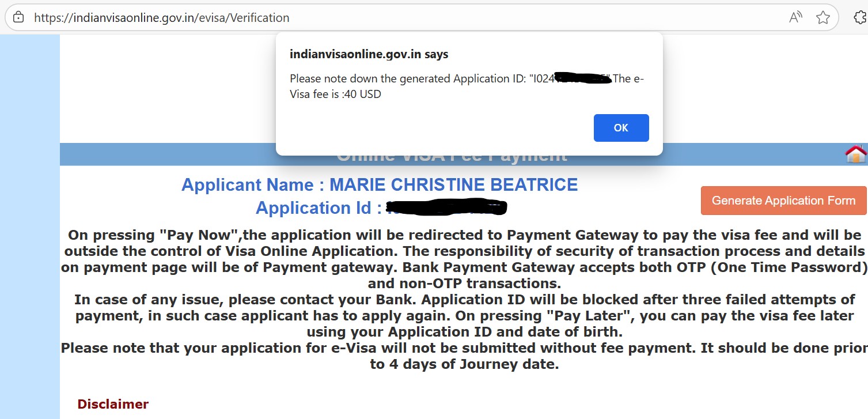
Task: Go to home via house icon
Action: [856, 154]
